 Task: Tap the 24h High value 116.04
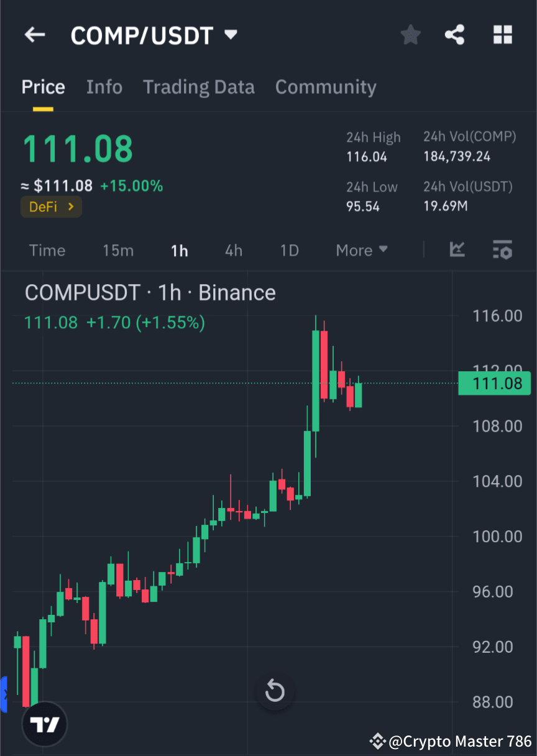pyautogui.click(x=363, y=157)
